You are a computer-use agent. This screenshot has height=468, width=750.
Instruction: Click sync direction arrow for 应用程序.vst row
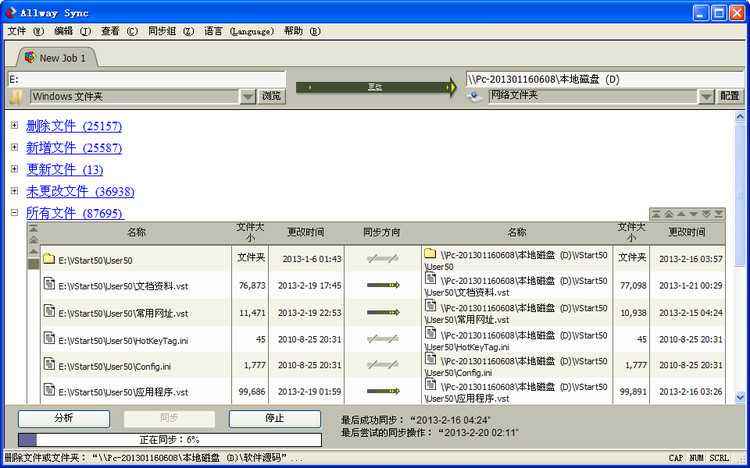pyautogui.click(x=383, y=391)
